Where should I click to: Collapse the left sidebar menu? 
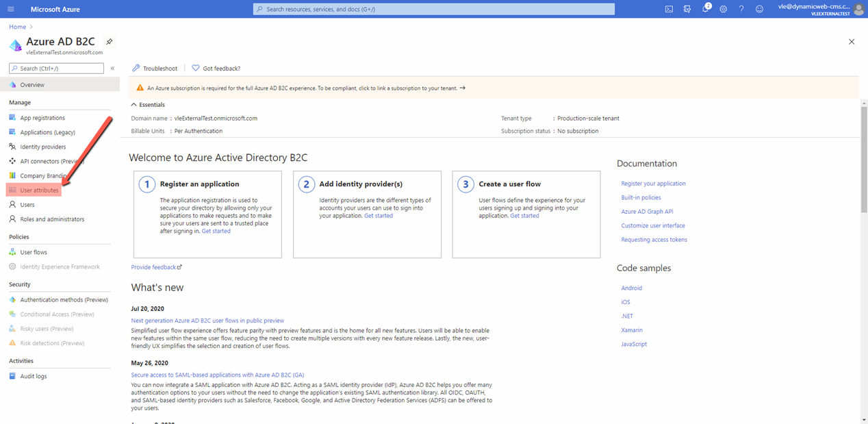point(112,68)
